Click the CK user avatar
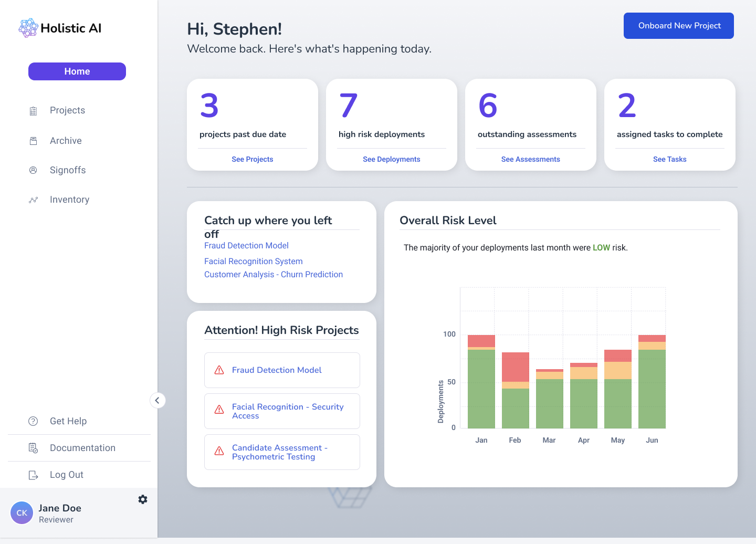Viewport: 756px width, 544px height. tap(22, 513)
